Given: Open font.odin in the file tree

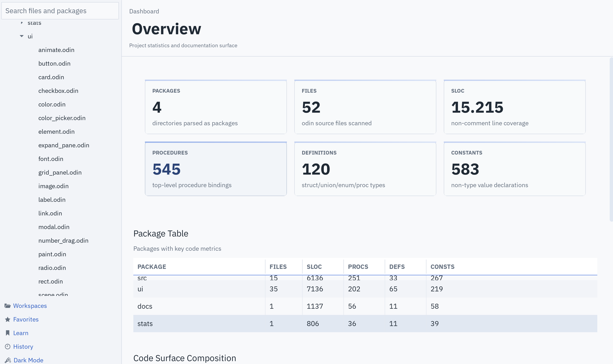Looking at the screenshot, I should [51, 159].
